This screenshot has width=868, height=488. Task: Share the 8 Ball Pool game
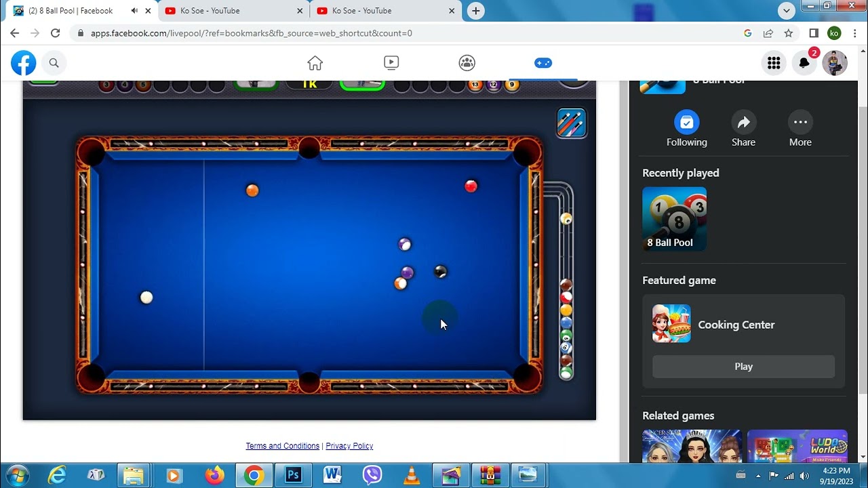pyautogui.click(x=743, y=129)
